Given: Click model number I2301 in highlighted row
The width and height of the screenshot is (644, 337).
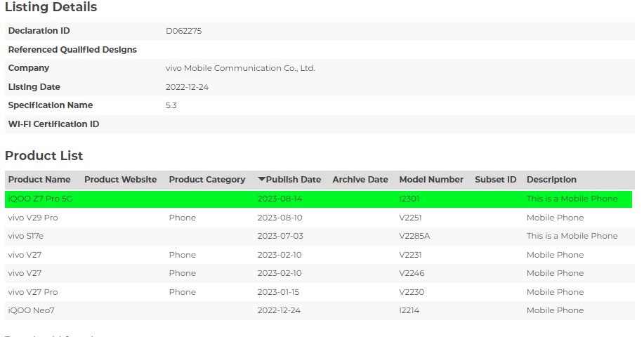Looking at the screenshot, I should pyautogui.click(x=409, y=199).
